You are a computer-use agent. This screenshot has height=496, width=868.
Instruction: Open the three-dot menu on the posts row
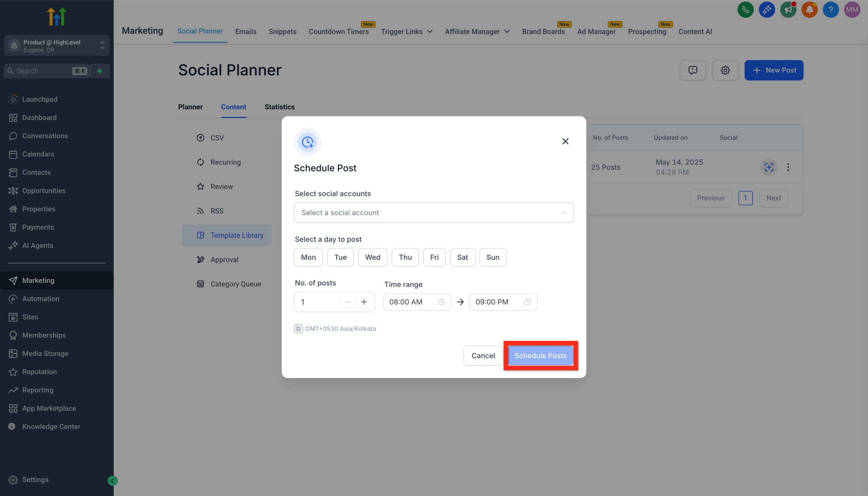[x=788, y=167]
